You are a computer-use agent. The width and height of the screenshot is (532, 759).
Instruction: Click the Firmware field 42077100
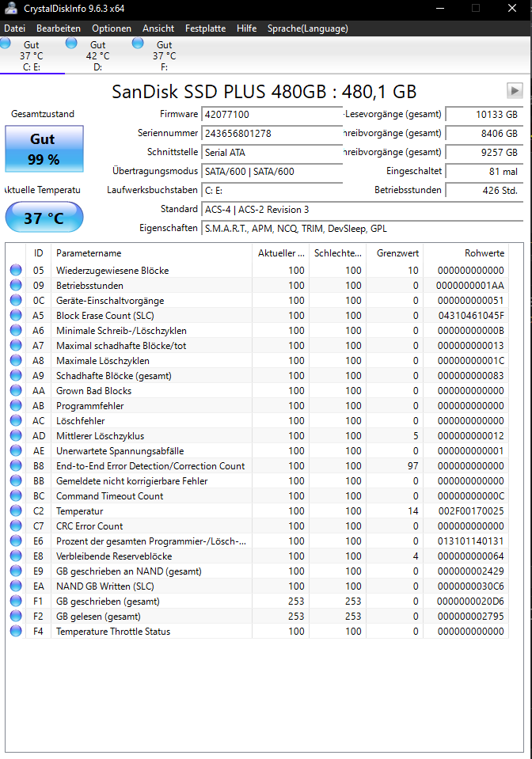[x=272, y=115]
